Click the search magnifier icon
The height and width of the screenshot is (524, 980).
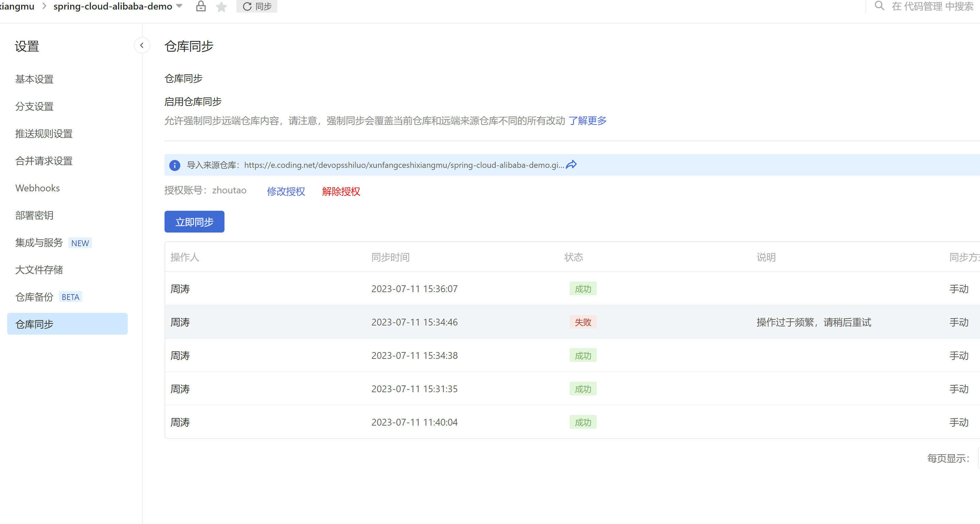click(x=879, y=6)
